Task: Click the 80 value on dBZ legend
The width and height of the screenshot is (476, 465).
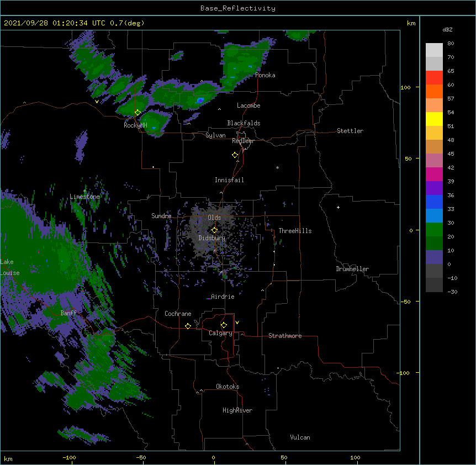Action: coord(451,44)
